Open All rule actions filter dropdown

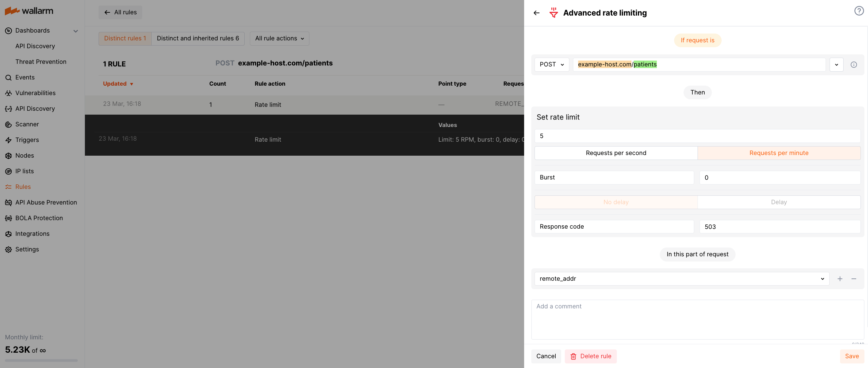coord(279,38)
